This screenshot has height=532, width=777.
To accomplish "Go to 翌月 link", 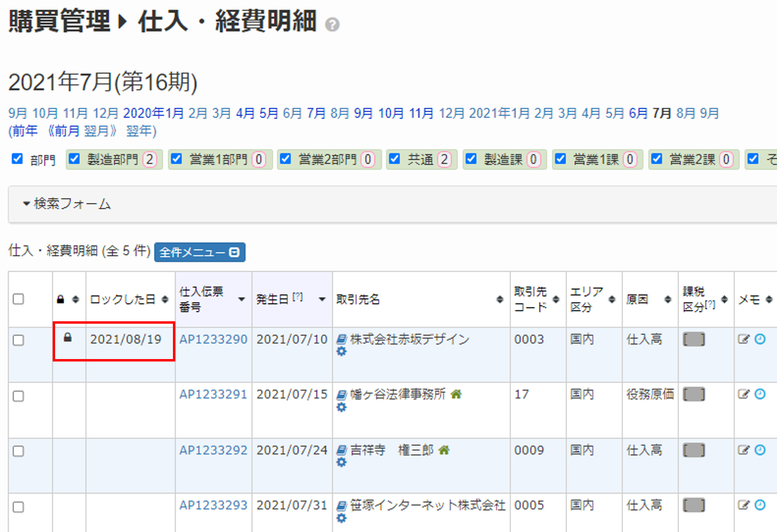I will [x=97, y=131].
